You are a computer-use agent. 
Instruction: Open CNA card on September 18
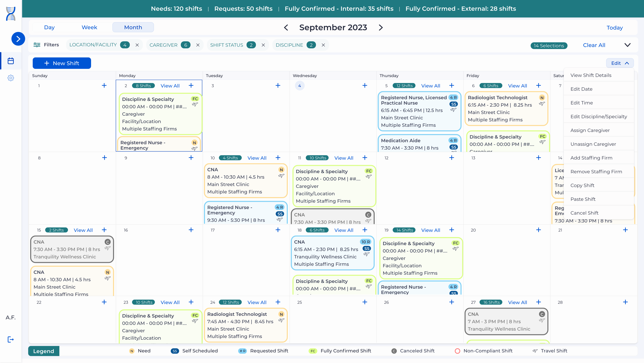pyautogui.click(x=333, y=253)
